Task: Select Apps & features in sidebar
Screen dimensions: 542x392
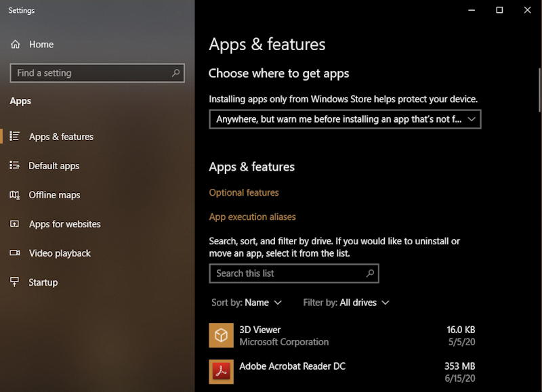Action: pyautogui.click(x=61, y=137)
